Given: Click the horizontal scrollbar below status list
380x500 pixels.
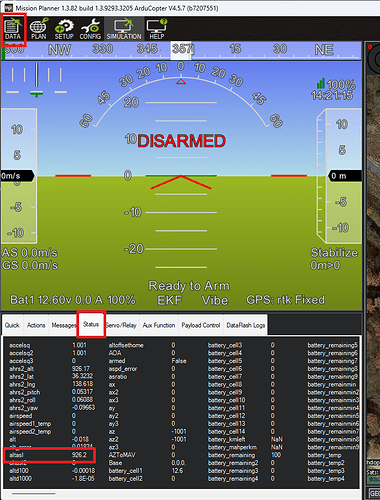Looking at the screenshot, I should 33,493.
